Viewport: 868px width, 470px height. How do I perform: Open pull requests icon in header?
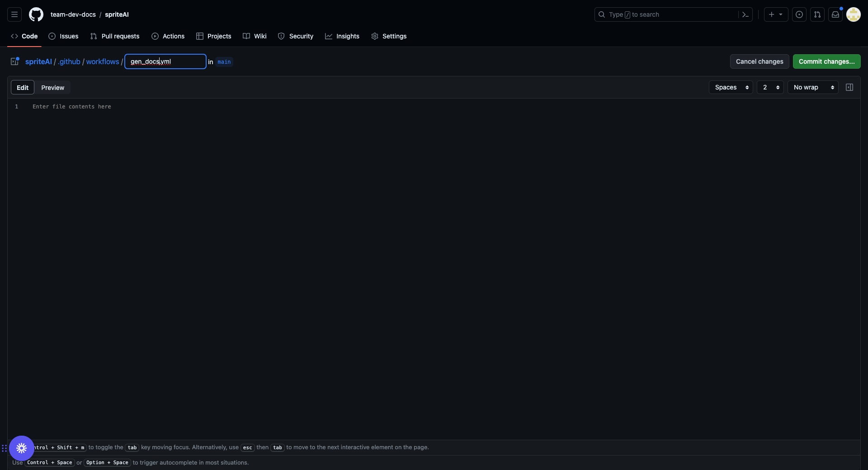817,14
